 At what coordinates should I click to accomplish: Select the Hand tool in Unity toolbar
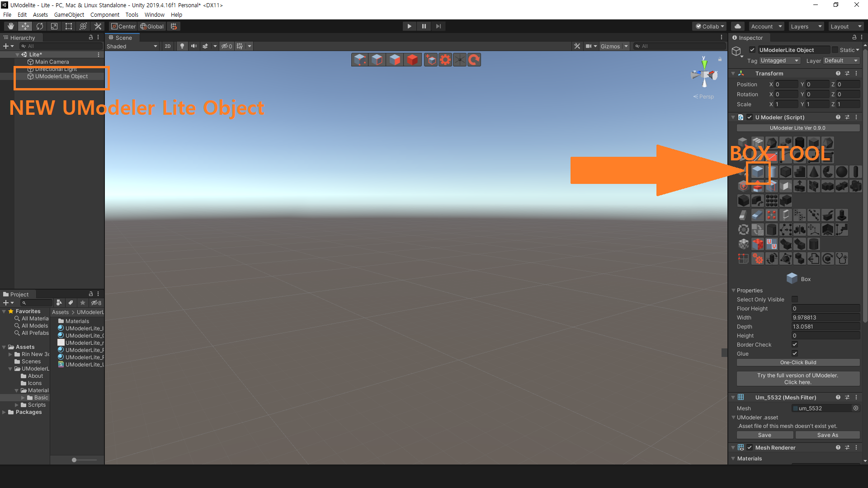click(x=11, y=26)
